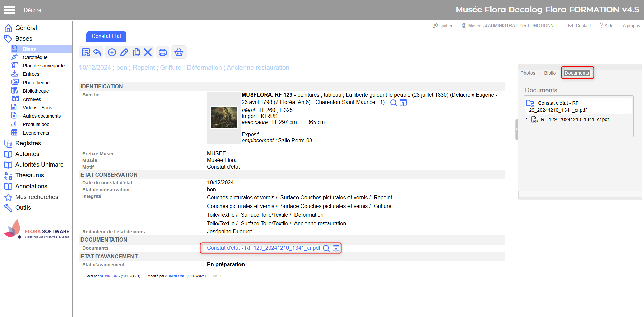The width and height of the screenshot is (644, 317).
Task: Click the printer icon
Action: [162, 52]
